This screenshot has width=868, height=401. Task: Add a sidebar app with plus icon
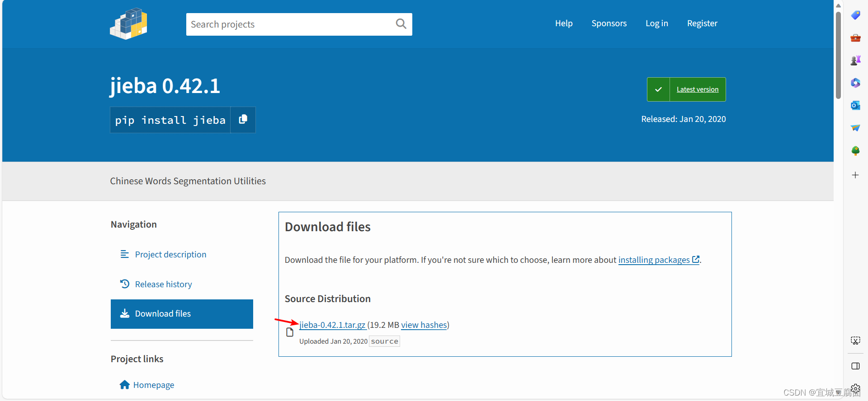855,175
